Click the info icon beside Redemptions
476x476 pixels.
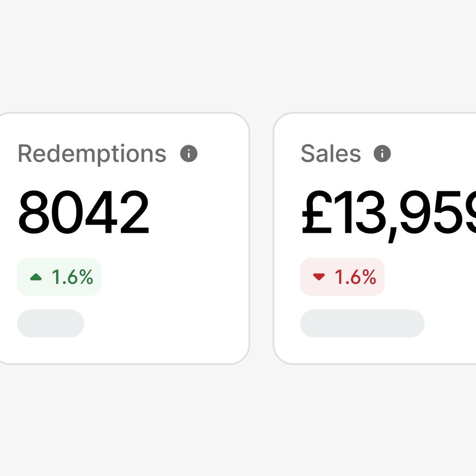coord(189,154)
